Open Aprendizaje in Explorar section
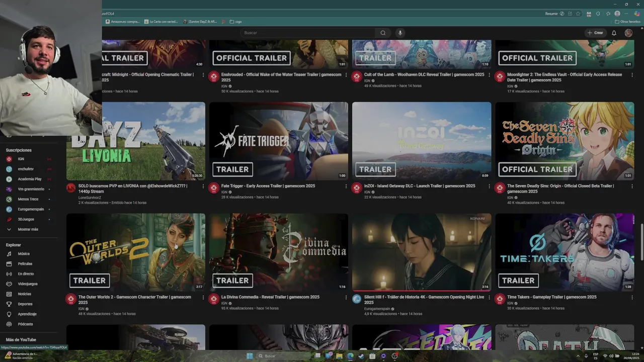 point(29,314)
